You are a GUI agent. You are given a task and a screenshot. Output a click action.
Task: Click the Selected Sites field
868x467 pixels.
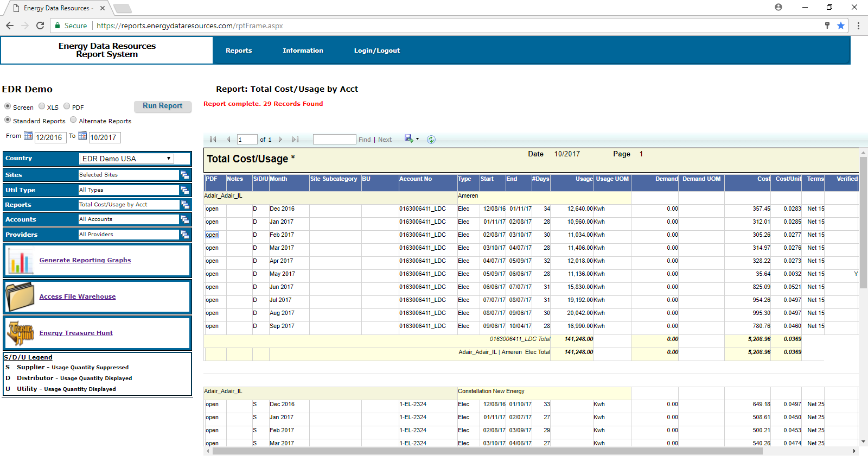pyautogui.click(x=129, y=175)
